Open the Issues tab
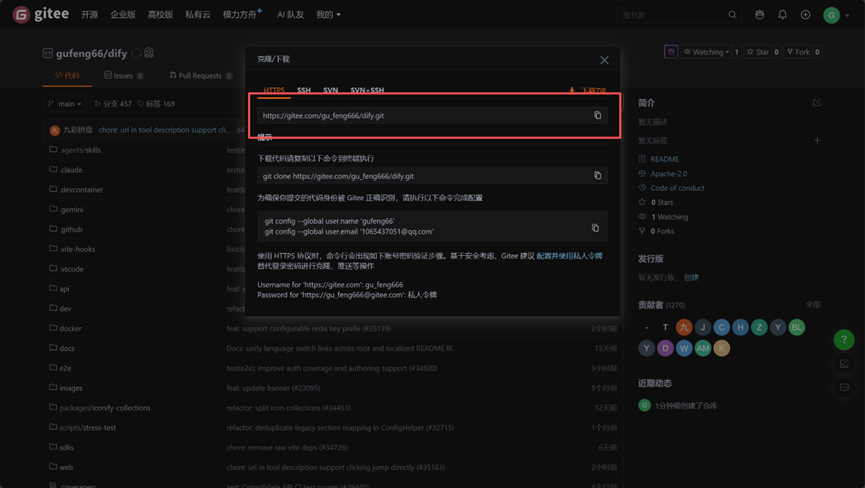Viewport: 865px width, 488px height. pos(124,76)
